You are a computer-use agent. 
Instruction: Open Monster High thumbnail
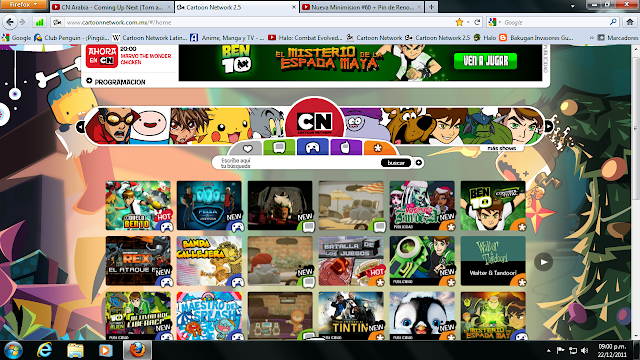(x=422, y=206)
